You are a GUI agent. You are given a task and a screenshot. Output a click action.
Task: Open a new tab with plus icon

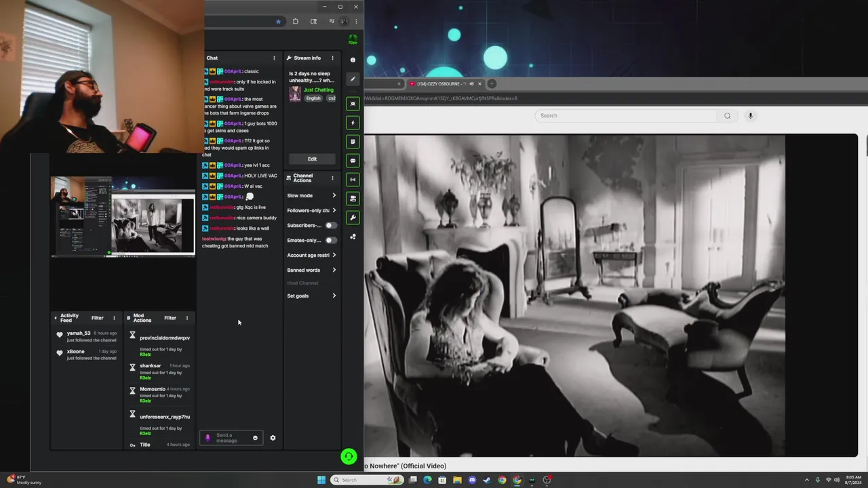492,84
